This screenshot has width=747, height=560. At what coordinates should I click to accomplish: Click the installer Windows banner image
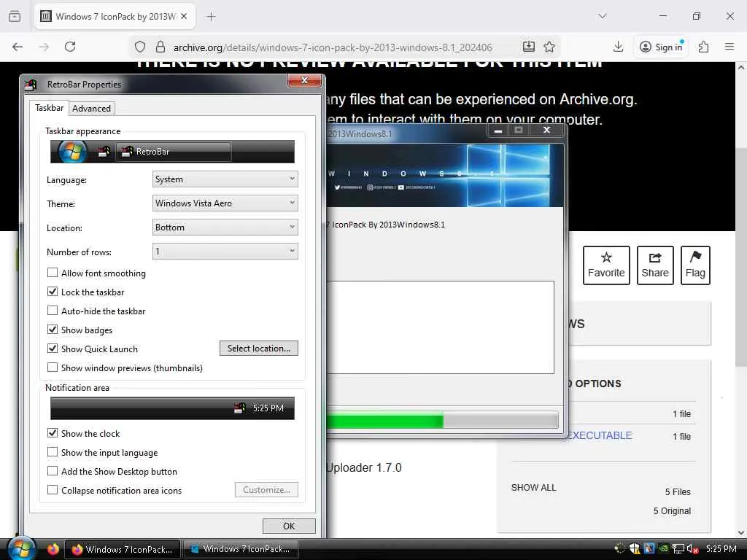pyautogui.click(x=445, y=175)
